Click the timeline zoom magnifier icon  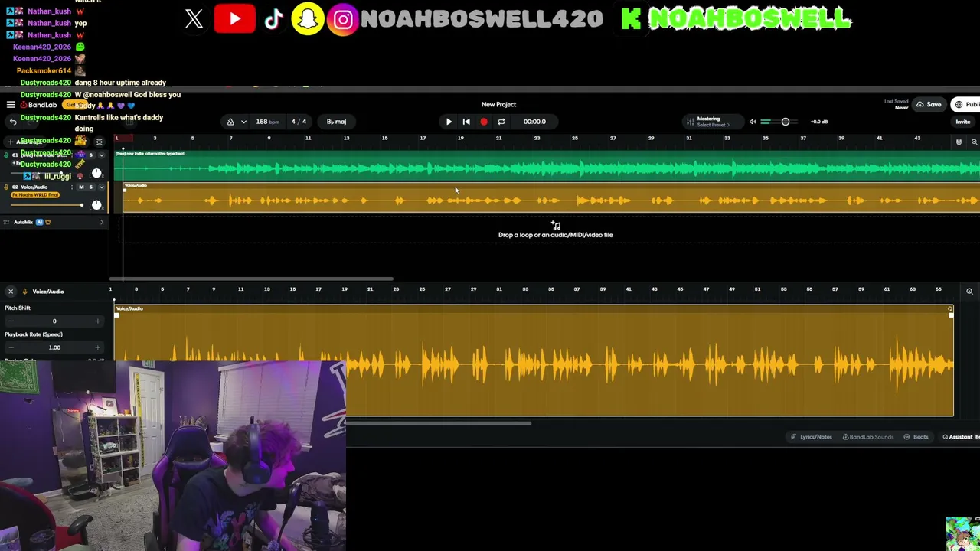pos(974,142)
